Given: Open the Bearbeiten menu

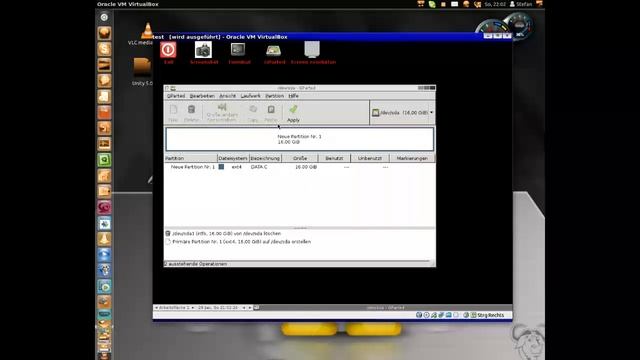Looking at the screenshot, I should pyautogui.click(x=202, y=96).
